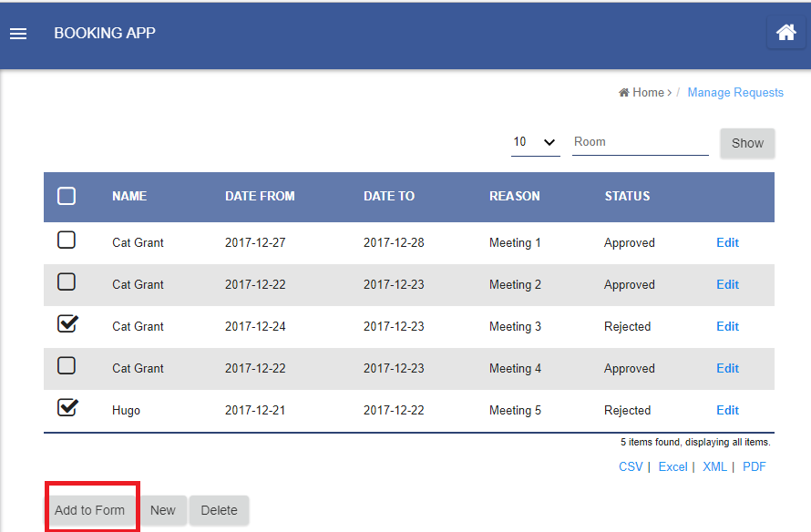Export the table as PDF
This screenshot has width=811, height=532.
[x=754, y=466]
